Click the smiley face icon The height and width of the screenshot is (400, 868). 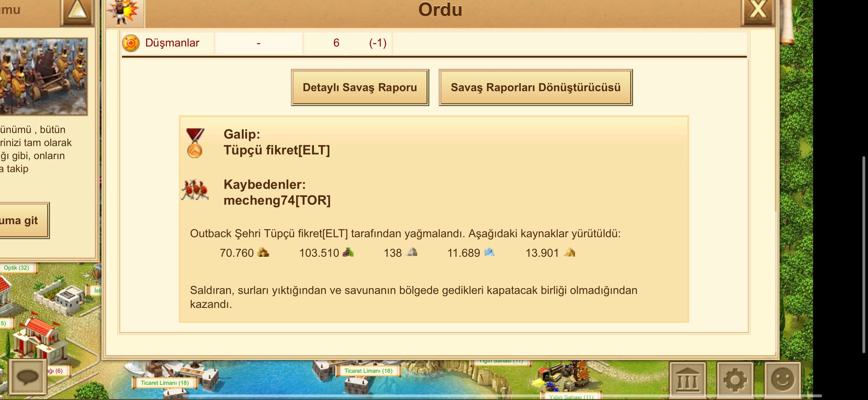782,380
